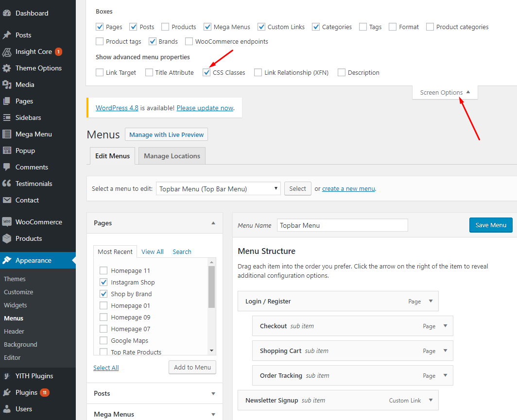Image resolution: width=517 pixels, height=420 pixels.
Task: Uncheck the Instagram Shop page
Action: pos(103,282)
